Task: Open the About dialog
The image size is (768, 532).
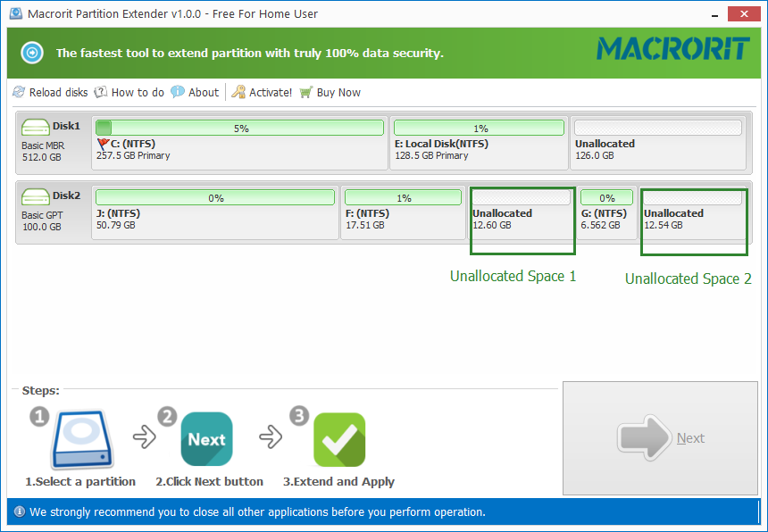Action: tap(195, 92)
